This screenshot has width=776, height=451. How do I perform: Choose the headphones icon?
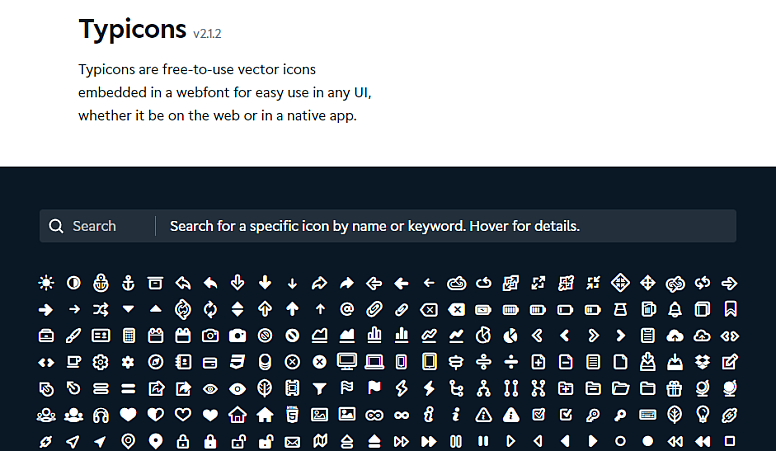pyautogui.click(x=100, y=415)
